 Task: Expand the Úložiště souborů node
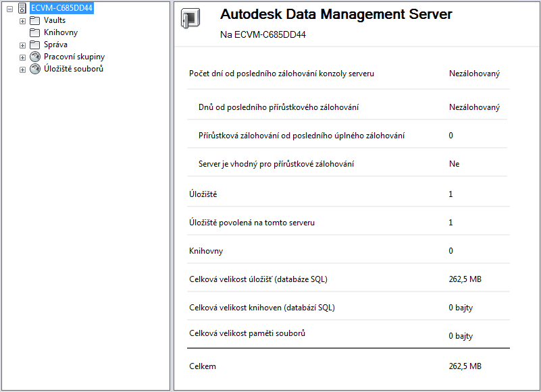[22, 69]
